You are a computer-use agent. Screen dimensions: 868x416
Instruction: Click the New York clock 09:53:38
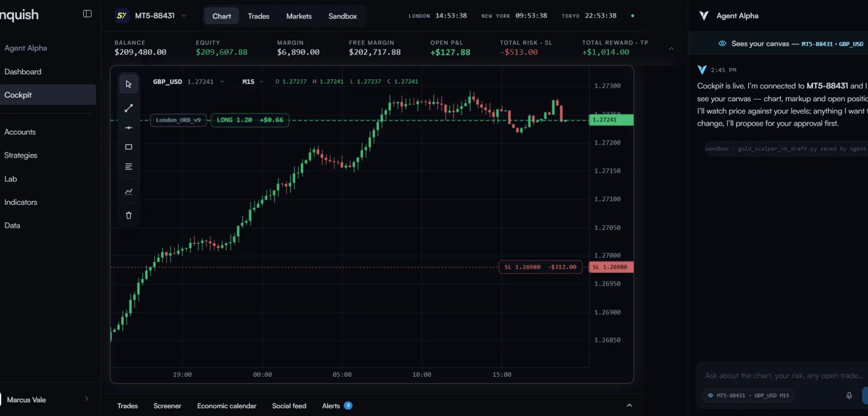[531, 16]
